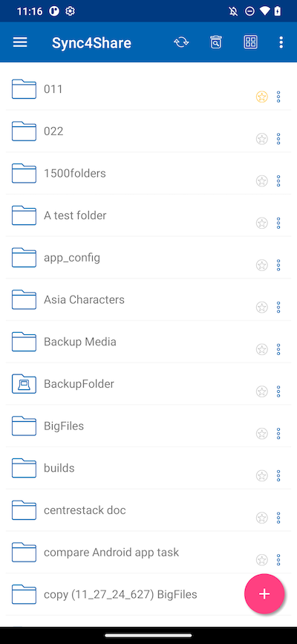
Task: Tap the pink add floating button
Action: 264,593
